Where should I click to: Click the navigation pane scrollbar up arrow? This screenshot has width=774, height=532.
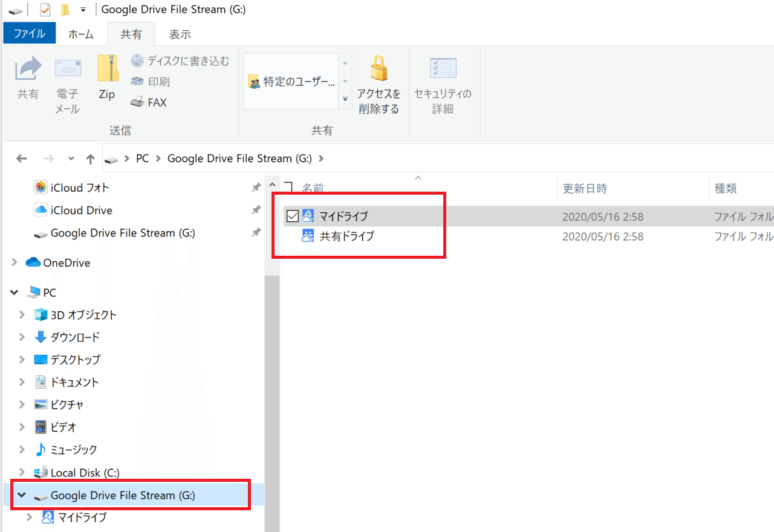pyautogui.click(x=272, y=185)
